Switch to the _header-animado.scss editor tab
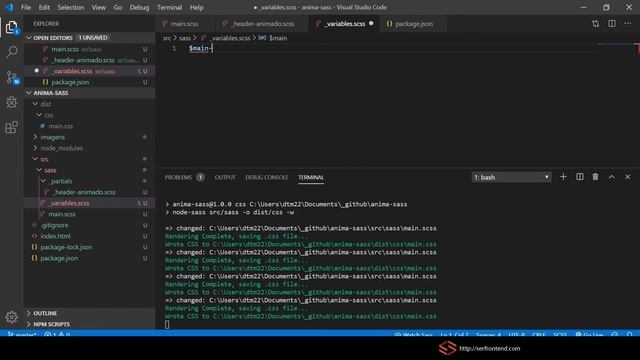 click(262, 24)
